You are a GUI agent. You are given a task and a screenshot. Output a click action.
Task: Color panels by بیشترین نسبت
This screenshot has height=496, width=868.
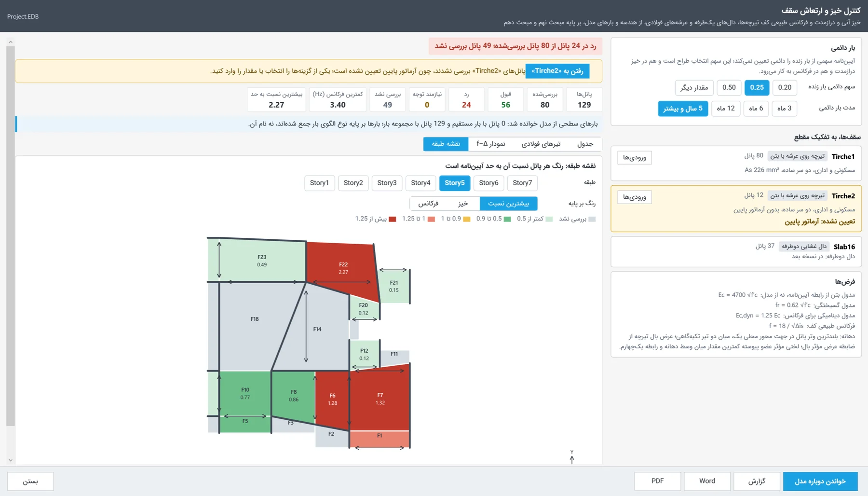(x=508, y=204)
